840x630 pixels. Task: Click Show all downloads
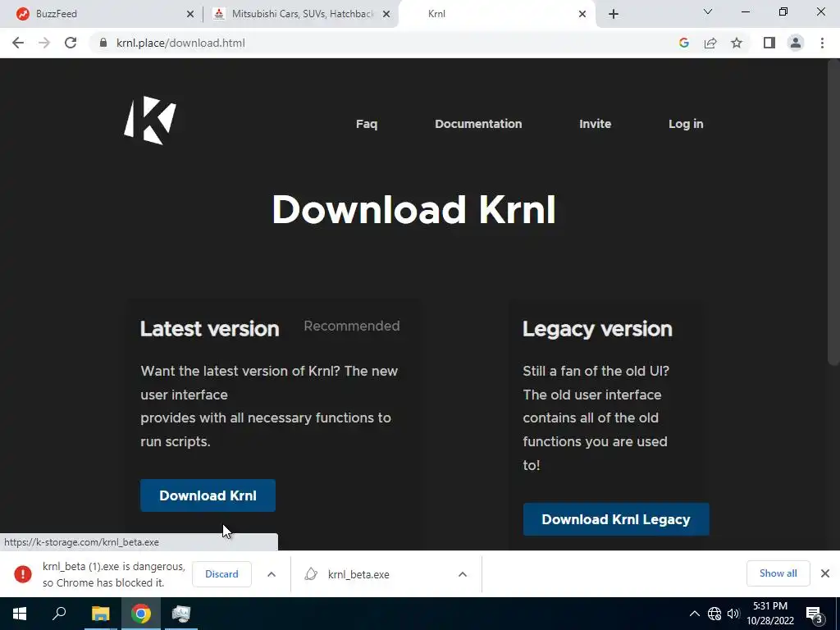tap(778, 573)
